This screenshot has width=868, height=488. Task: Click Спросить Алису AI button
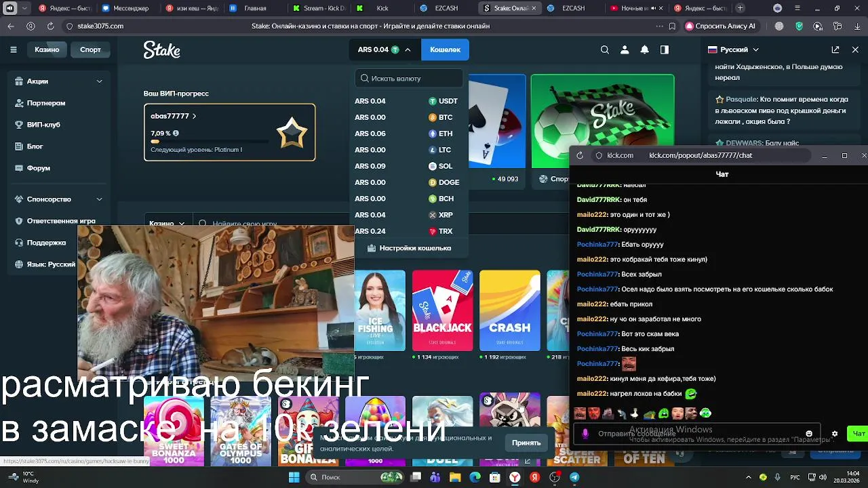point(721,26)
